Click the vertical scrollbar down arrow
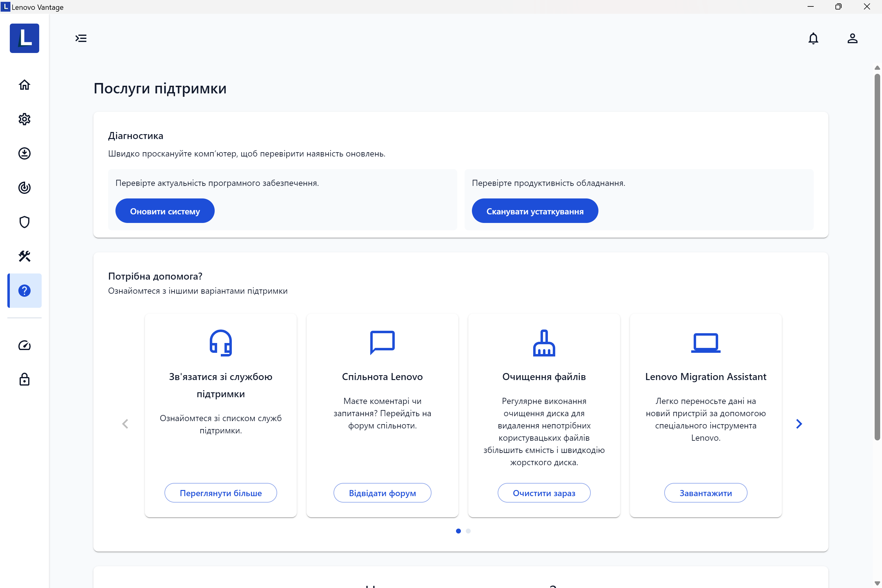The width and height of the screenshot is (882, 588). coord(877,583)
